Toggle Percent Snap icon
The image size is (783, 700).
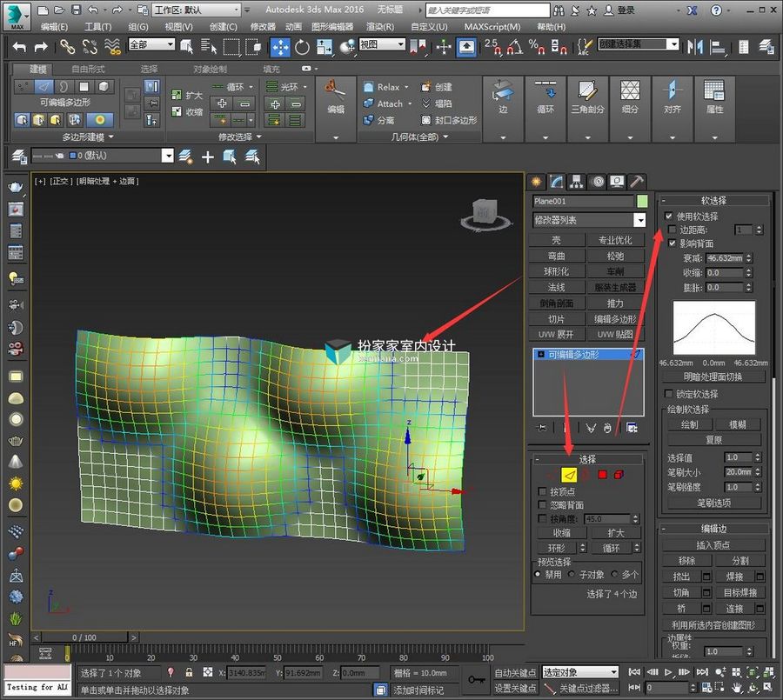(x=536, y=47)
